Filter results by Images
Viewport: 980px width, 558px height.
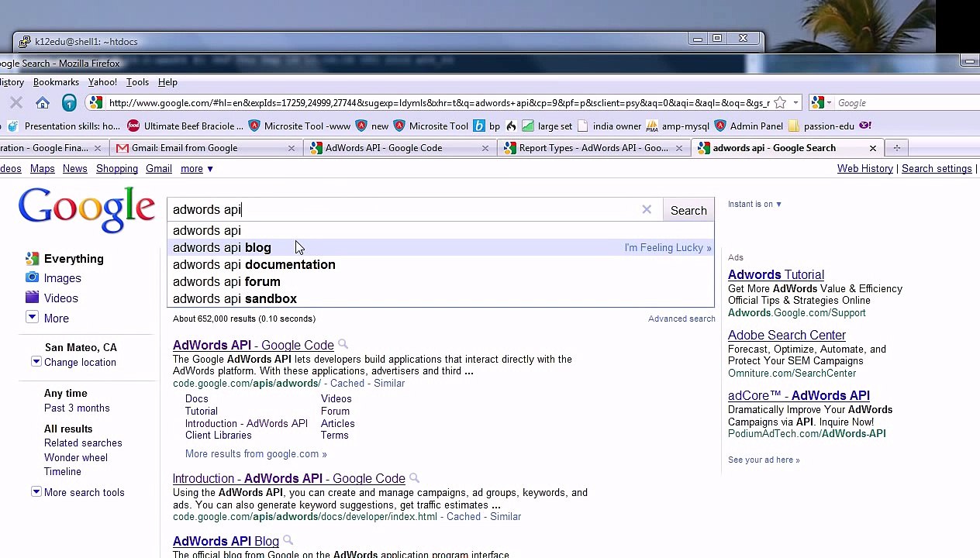[x=62, y=278]
